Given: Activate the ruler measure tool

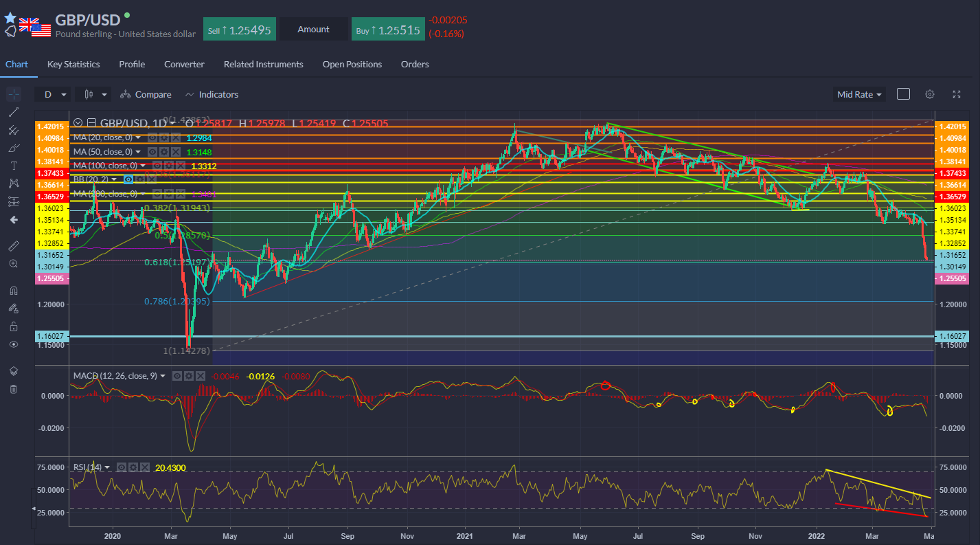Looking at the screenshot, I should coord(13,245).
